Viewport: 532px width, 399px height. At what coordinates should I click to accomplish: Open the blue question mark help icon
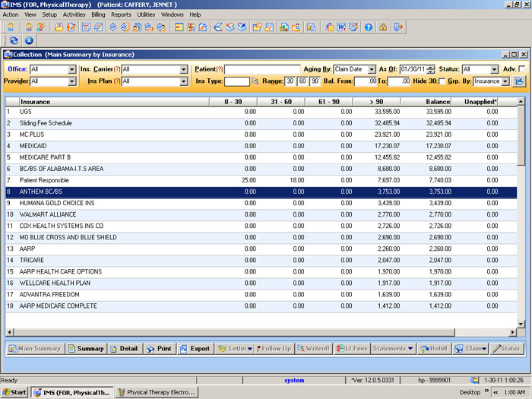tap(369, 27)
